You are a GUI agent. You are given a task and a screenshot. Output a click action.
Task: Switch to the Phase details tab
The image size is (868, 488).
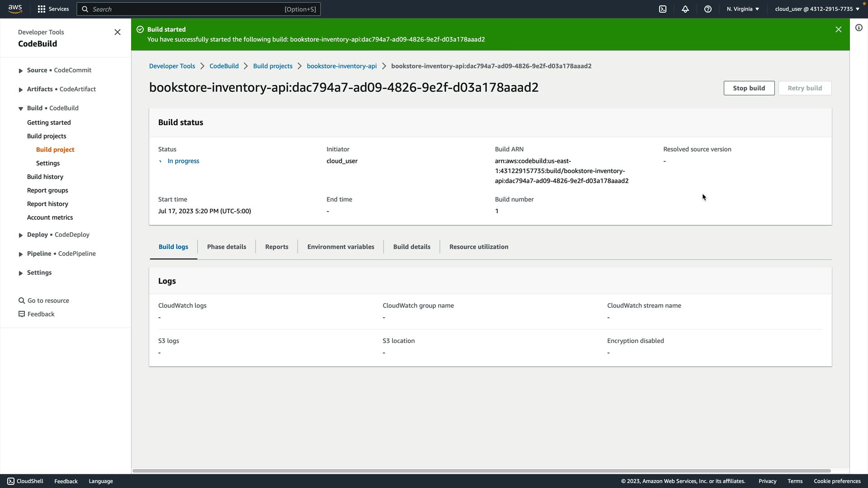pos(226,247)
